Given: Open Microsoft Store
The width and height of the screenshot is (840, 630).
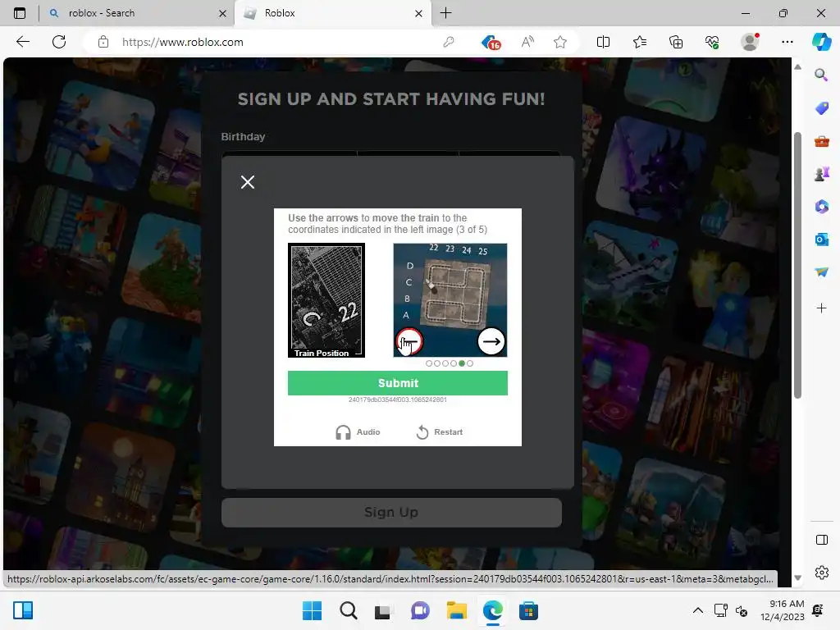Looking at the screenshot, I should point(528,610).
